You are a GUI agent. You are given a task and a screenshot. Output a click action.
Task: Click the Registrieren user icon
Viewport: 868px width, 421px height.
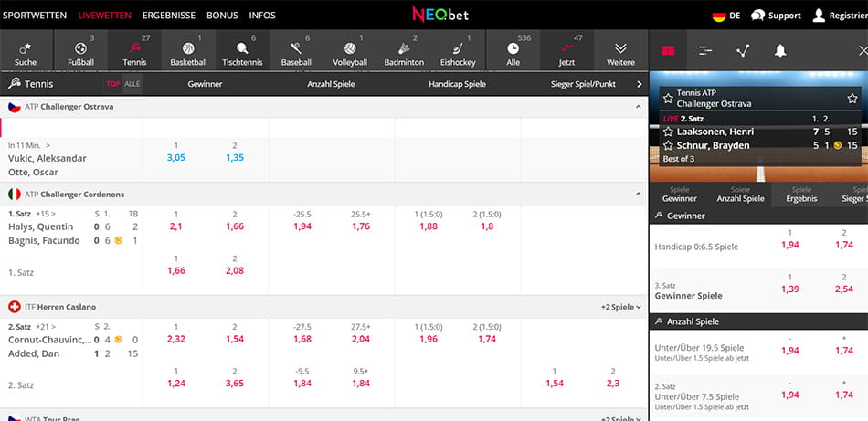[x=819, y=16]
